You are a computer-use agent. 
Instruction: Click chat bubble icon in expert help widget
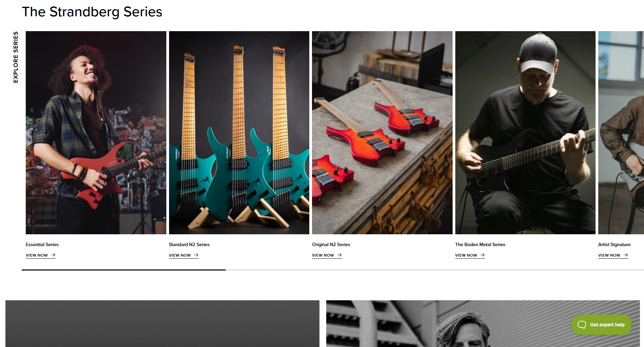tap(582, 325)
